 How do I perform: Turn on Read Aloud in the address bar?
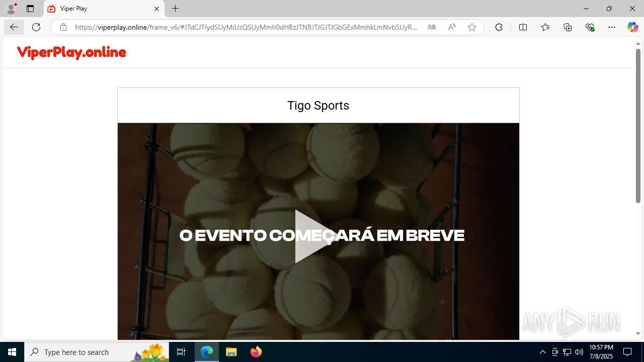[452, 27]
